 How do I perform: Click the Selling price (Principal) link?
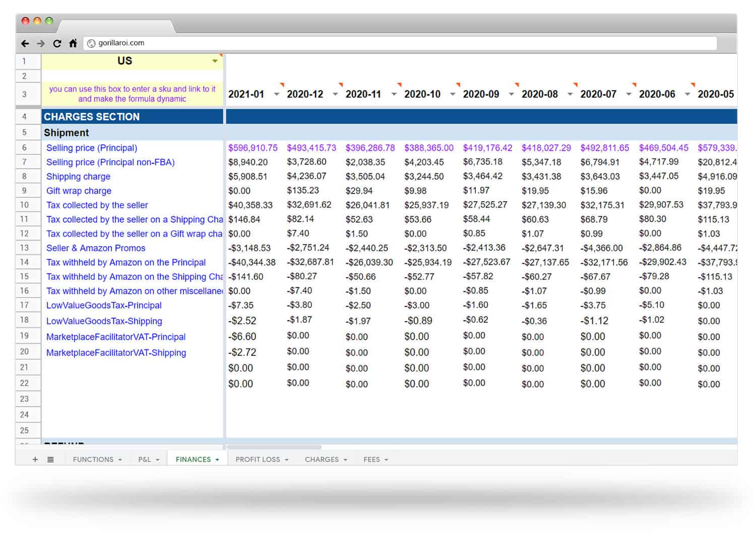(91, 148)
